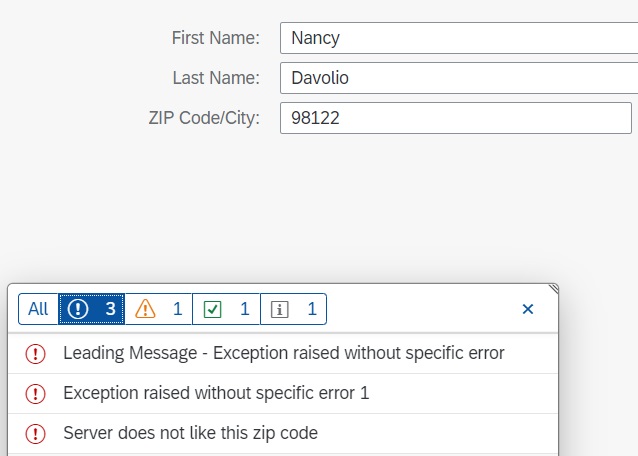Open 'Leading Message - Exception raised' entry
638x456 pixels.
point(283,353)
